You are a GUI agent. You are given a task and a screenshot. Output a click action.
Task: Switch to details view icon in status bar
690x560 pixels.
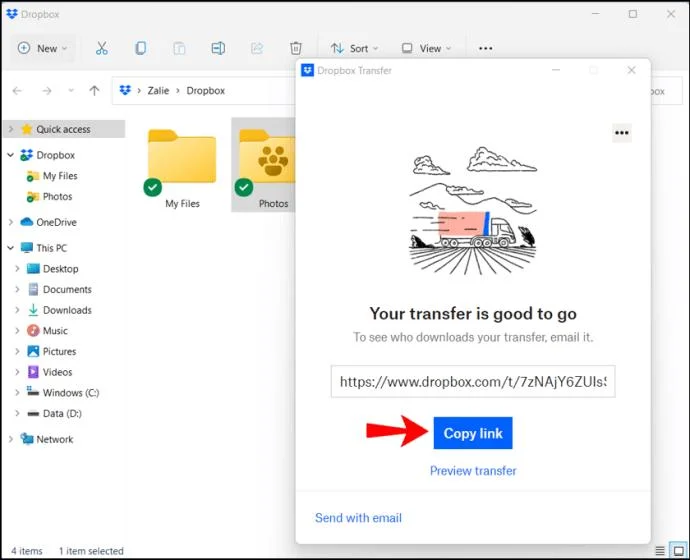point(660,550)
